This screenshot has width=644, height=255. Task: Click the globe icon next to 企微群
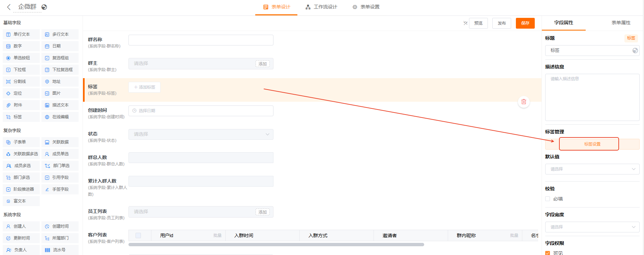coord(44,7)
